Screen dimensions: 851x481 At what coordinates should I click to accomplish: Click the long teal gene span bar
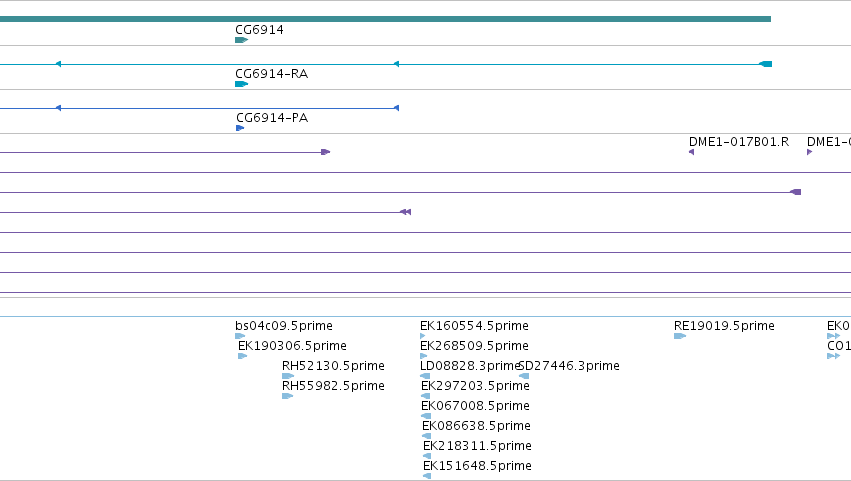click(x=385, y=19)
